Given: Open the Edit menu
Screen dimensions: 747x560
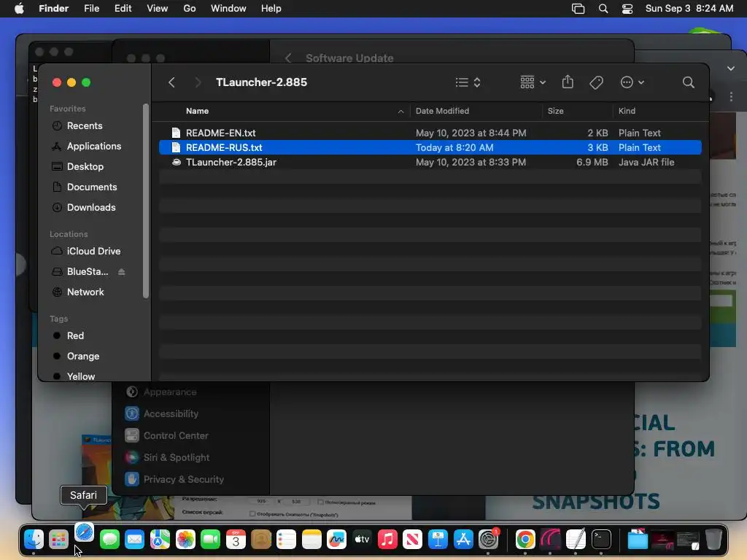Looking at the screenshot, I should point(123,9).
